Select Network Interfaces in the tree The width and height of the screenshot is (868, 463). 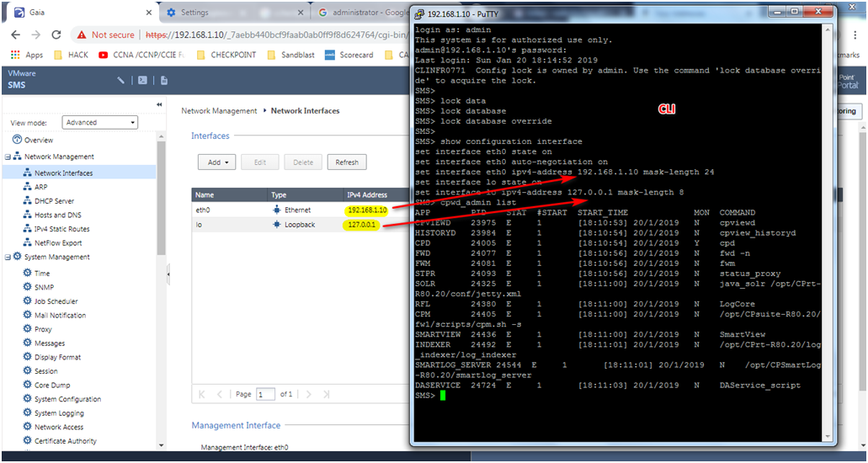(x=63, y=173)
